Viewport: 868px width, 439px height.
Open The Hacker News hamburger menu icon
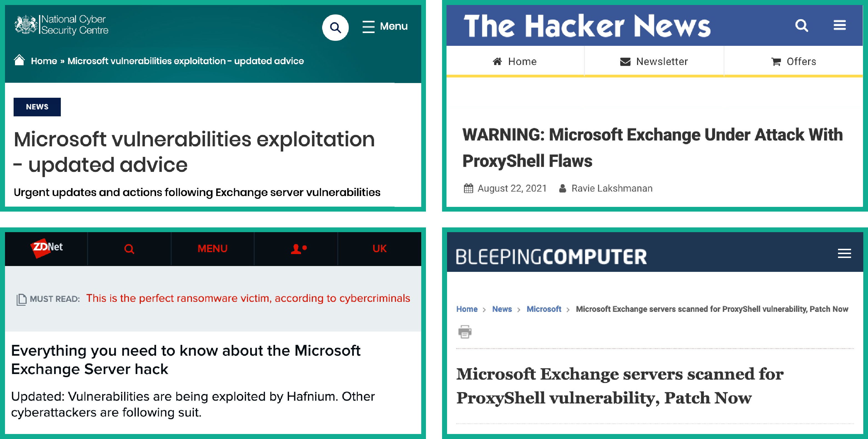[x=839, y=25]
